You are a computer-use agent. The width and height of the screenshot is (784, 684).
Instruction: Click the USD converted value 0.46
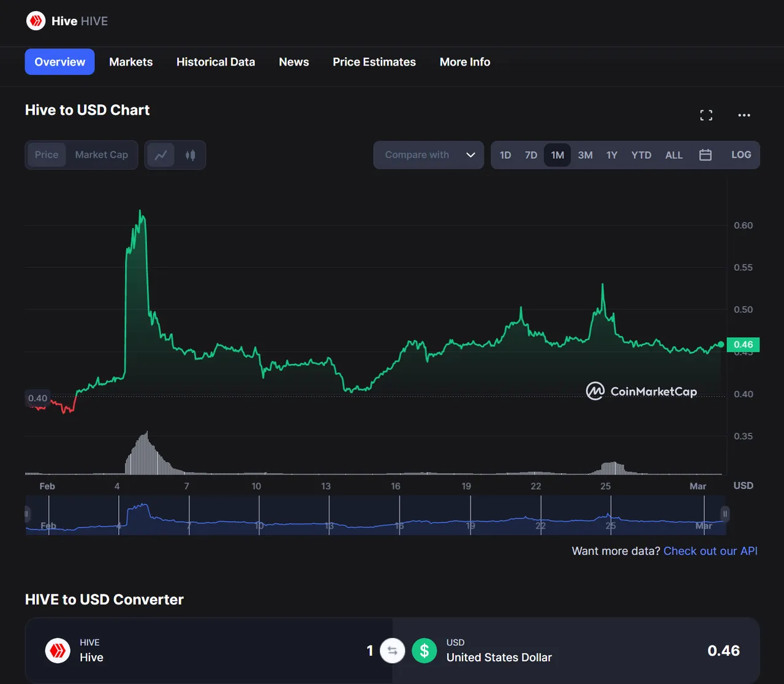pos(723,650)
